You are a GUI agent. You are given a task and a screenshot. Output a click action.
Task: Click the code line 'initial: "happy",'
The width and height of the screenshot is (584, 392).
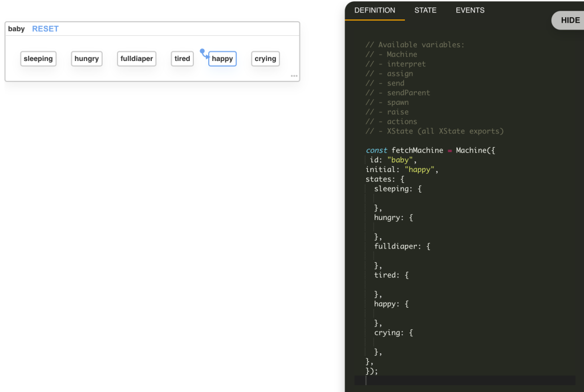click(402, 170)
